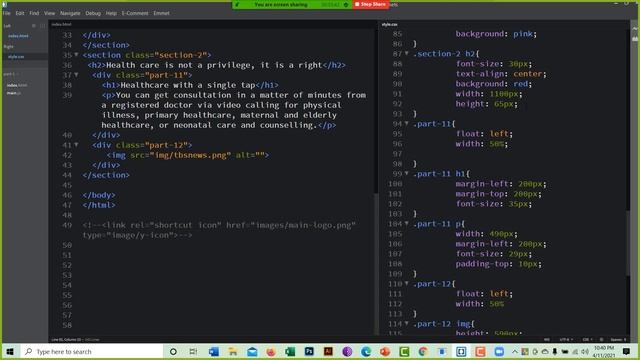Screen dimensions: 640x360
Task: Open Firefox from the taskbar
Action: click(271, 351)
